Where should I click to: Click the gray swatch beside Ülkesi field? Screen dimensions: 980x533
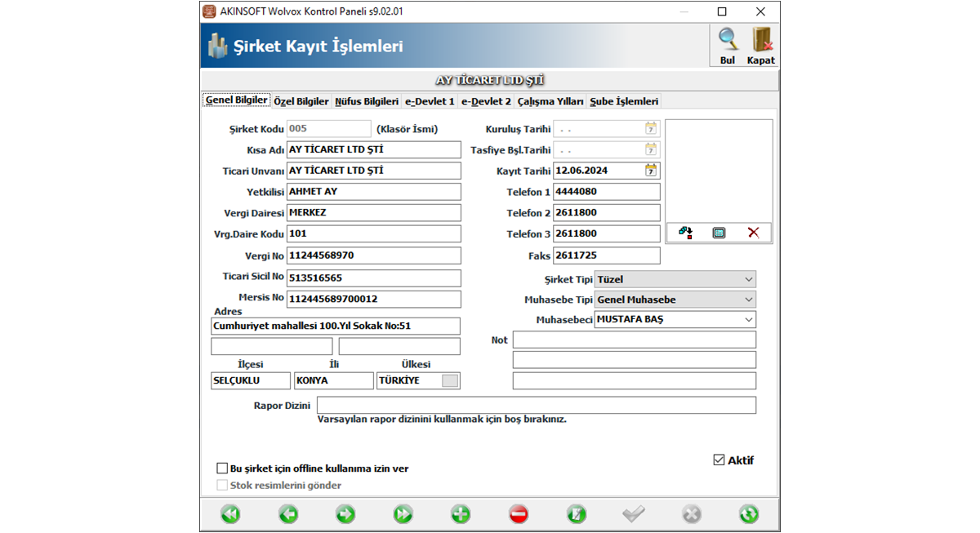tap(450, 380)
